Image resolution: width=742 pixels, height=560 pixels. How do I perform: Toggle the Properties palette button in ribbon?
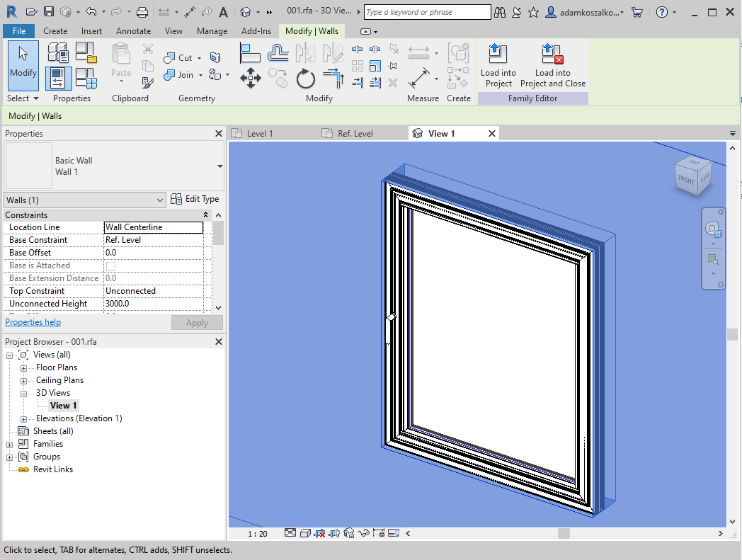point(59,78)
